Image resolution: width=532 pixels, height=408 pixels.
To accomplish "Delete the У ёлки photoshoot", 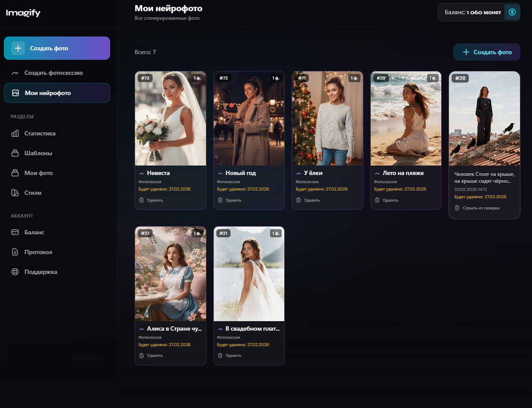I will pos(308,200).
